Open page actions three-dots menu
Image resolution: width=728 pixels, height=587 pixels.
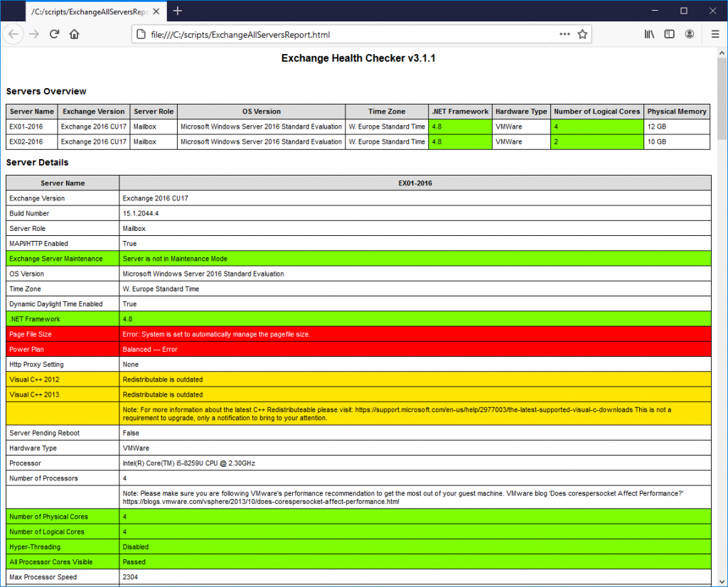pos(564,34)
